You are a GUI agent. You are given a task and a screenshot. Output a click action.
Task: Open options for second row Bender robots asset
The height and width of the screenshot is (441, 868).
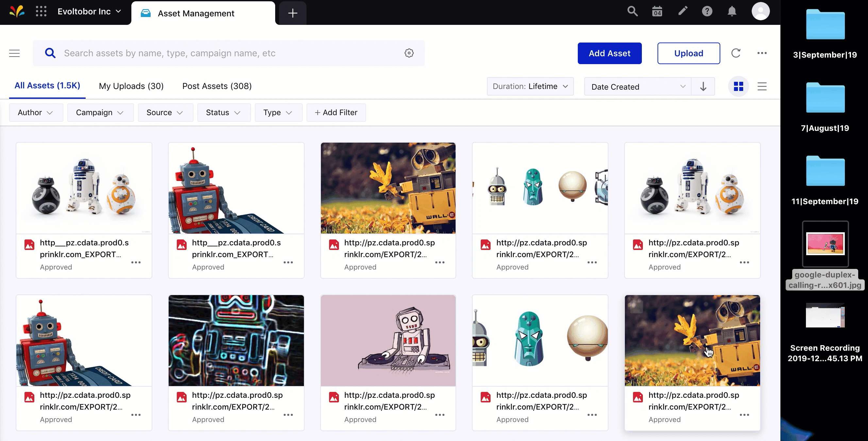[x=592, y=415]
